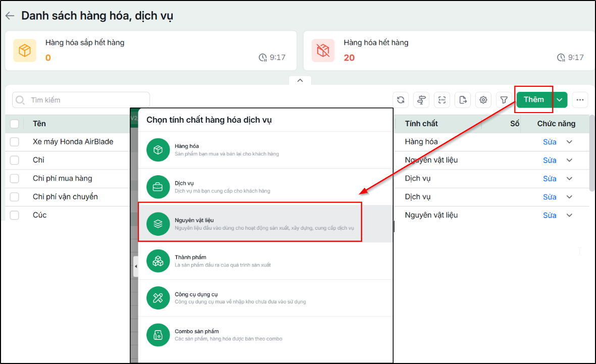Select Hàng hóa item type
Image resolution: width=596 pixels, height=364 pixels.
265,150
